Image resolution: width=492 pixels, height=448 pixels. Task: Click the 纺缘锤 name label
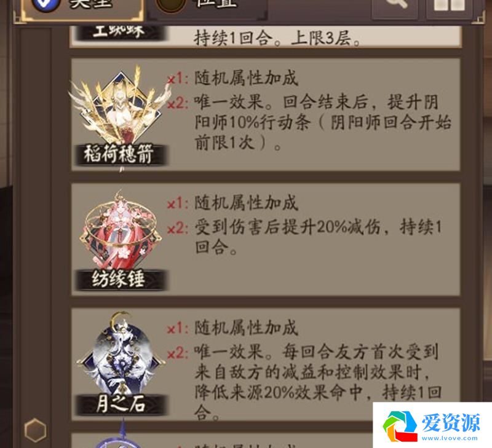(120, 279)
